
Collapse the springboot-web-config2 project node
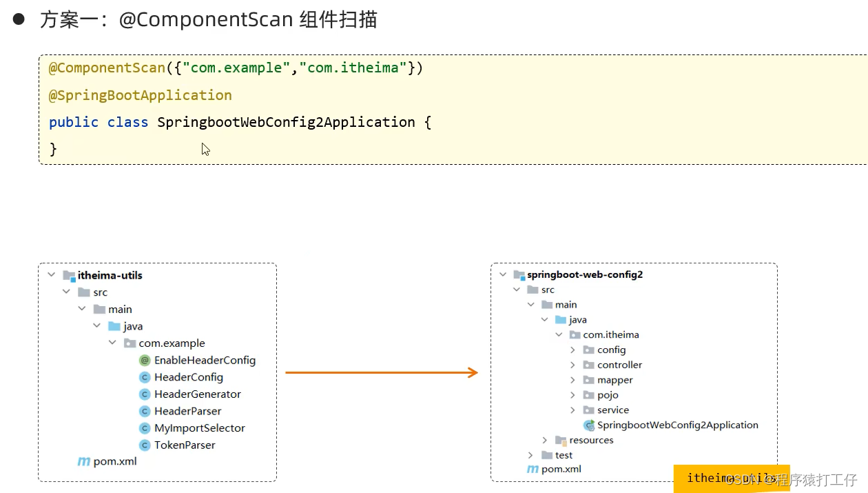pos(503,274)
